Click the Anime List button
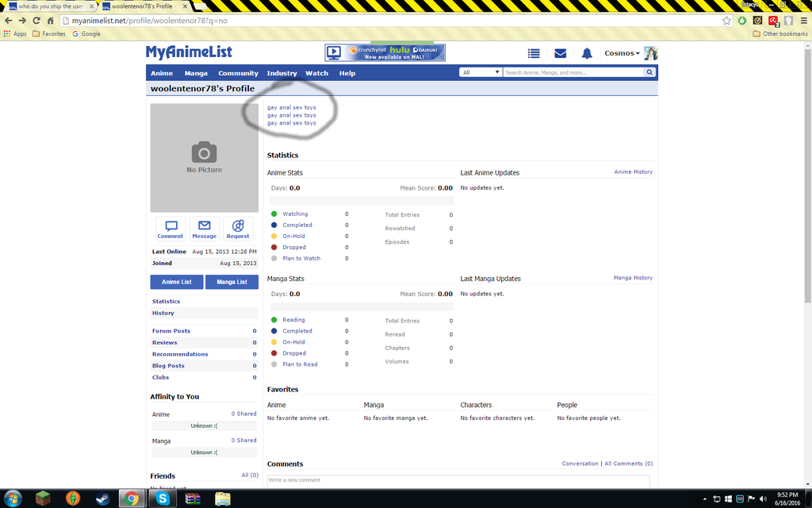 [x=177, y=282]
